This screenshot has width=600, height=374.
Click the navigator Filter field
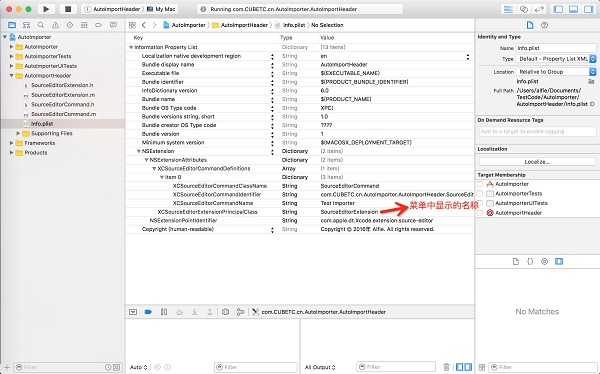tap(68, 367)
